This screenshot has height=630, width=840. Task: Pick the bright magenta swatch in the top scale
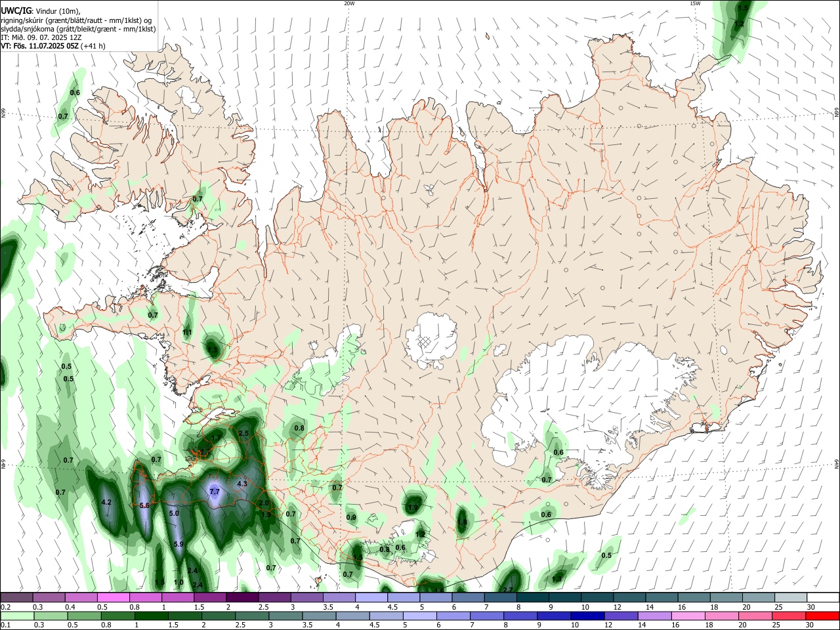pyautogui.click(x=113, y=597)
